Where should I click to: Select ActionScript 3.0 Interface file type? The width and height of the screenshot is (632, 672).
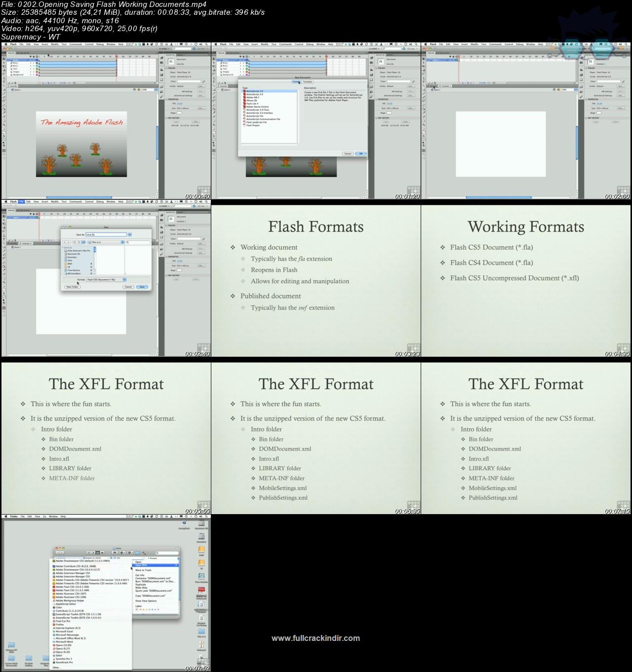coord(269,113)
